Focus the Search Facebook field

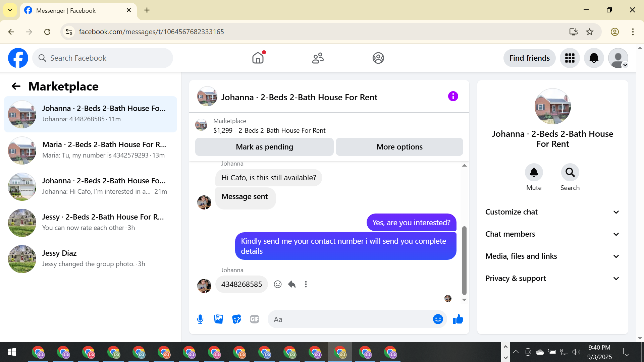pos(103,58)
